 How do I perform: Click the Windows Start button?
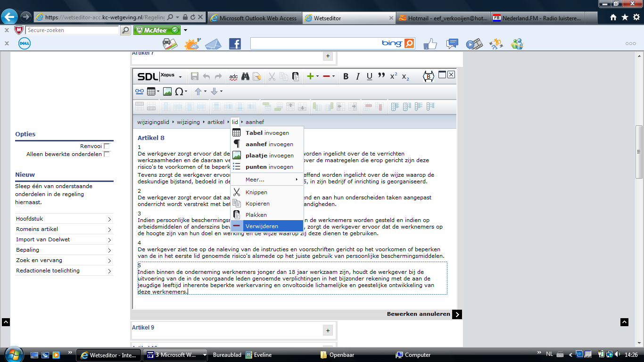pos(13,354)
